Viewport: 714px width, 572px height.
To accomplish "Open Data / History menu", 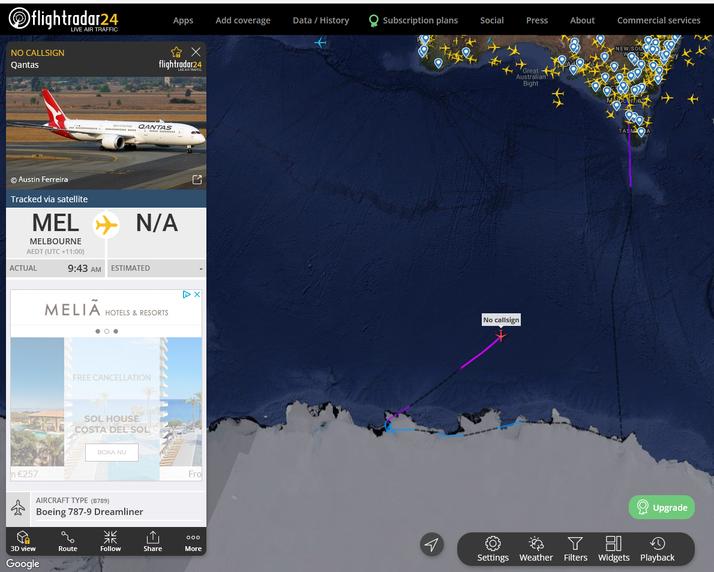I will (x=321, y=20).
